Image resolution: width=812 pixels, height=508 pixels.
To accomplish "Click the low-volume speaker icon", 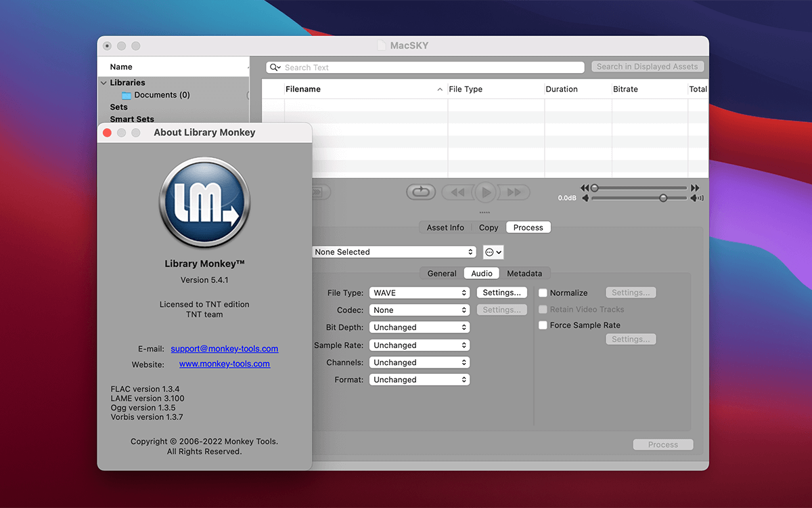I will (585, 198).
